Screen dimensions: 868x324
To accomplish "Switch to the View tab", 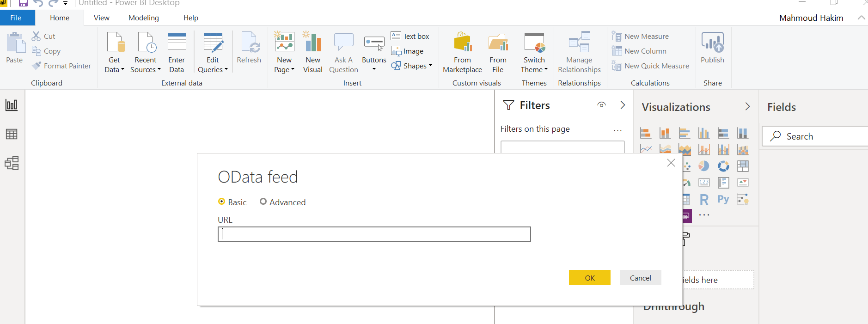I will [102, 18].
